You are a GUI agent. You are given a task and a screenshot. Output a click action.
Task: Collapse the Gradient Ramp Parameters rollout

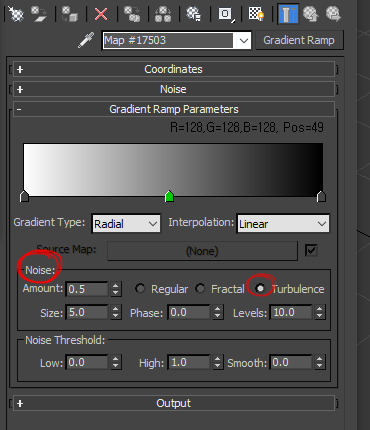pos(174,109)
